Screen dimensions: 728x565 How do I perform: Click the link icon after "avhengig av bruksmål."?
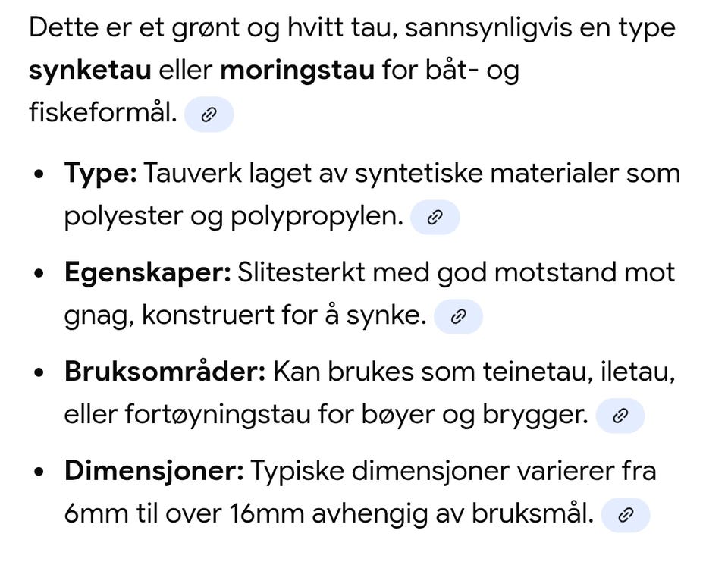coord(626,516)
